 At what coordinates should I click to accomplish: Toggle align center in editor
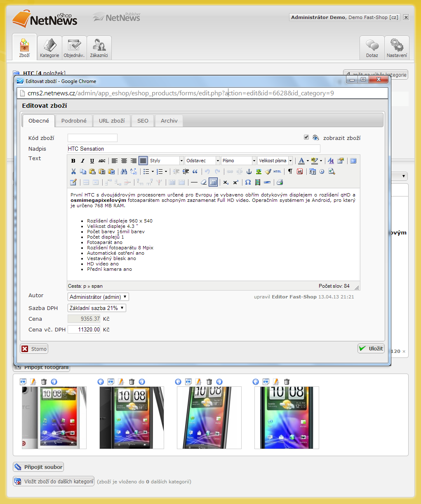coord(124,161)
